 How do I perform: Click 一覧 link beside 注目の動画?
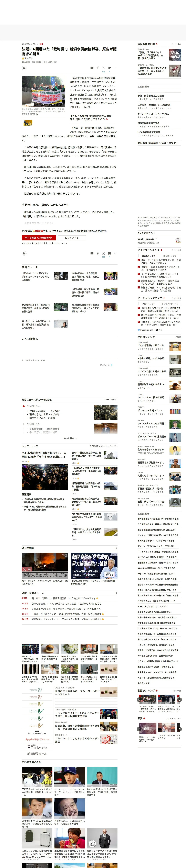click(x=115, y=548)
